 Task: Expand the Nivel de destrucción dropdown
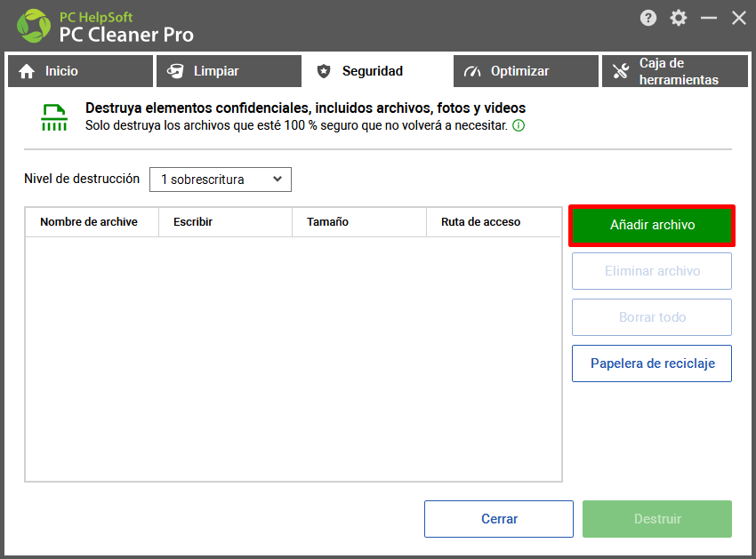(220, 180)
